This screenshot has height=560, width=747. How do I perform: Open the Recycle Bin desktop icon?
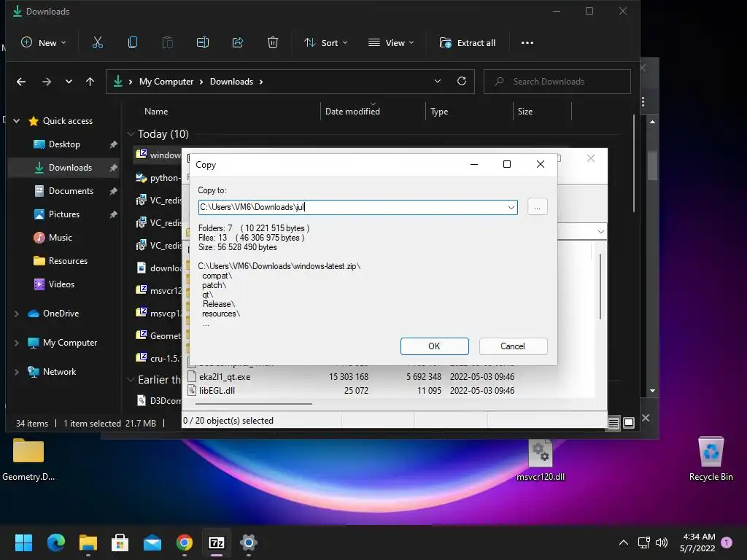[711, 459]
